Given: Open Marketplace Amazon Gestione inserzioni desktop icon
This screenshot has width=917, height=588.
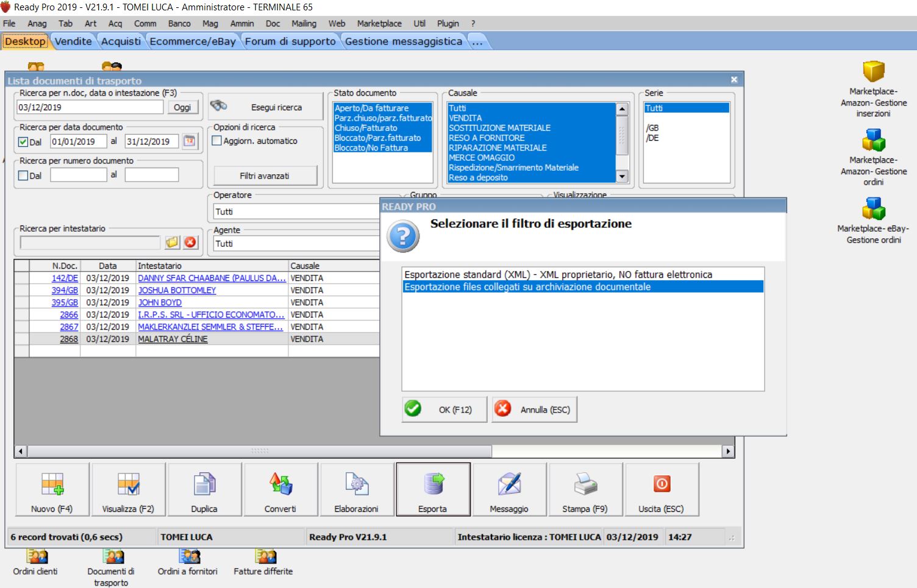Looking at the screenshot, I should click(873, 89).
